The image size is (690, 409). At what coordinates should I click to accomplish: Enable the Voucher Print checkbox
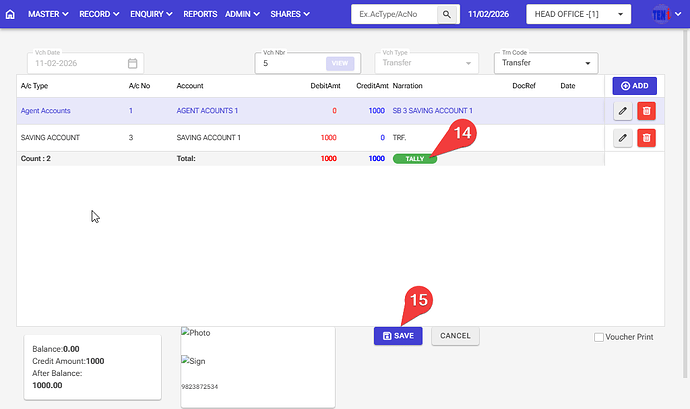(x=599, y=338)
